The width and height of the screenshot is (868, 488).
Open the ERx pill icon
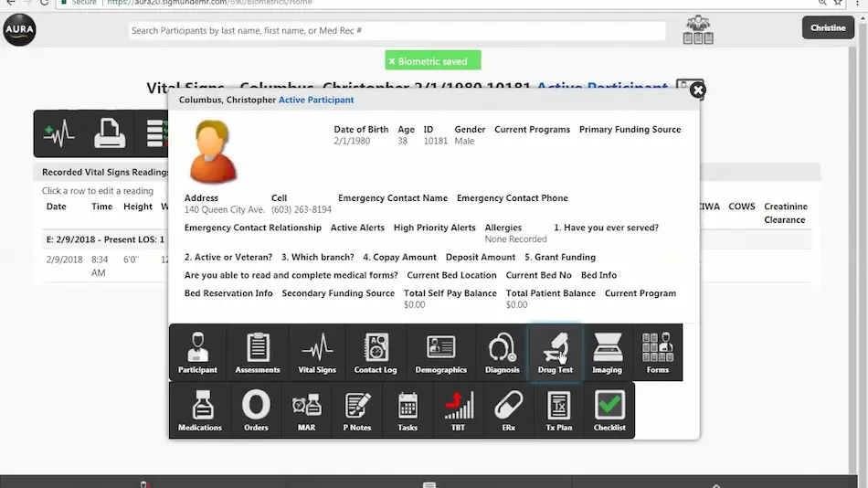[x=508, y=410]
